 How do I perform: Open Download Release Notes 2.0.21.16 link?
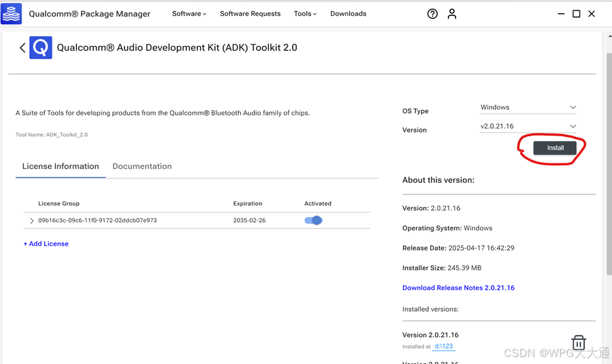[x=459, y=288]
